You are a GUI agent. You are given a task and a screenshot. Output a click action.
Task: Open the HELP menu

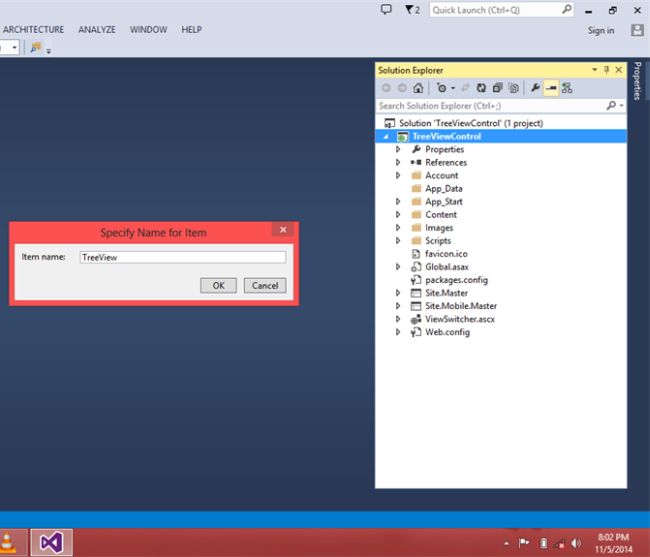pos(192,30)
